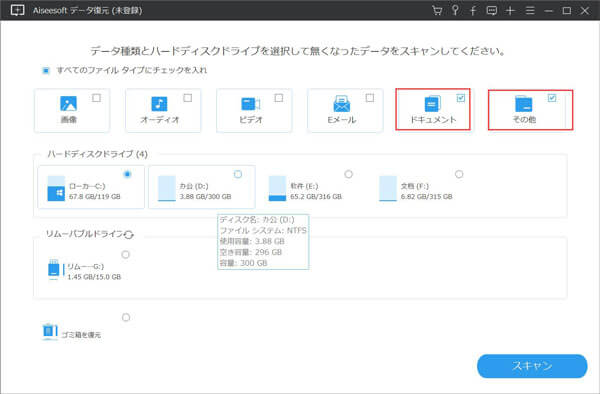Click the ハードディスクドライブ (4) heading

pyautogui.click(x=97, y=154)
